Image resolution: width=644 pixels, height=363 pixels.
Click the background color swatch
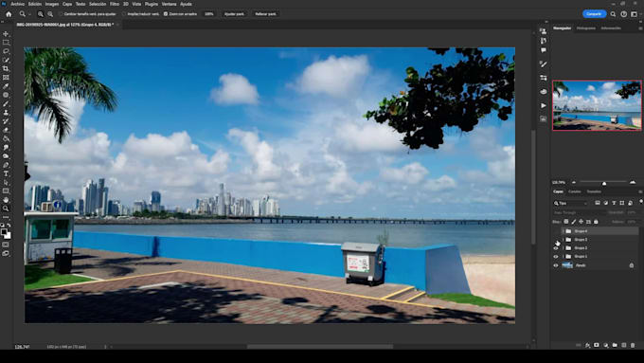tap(9, 236)
